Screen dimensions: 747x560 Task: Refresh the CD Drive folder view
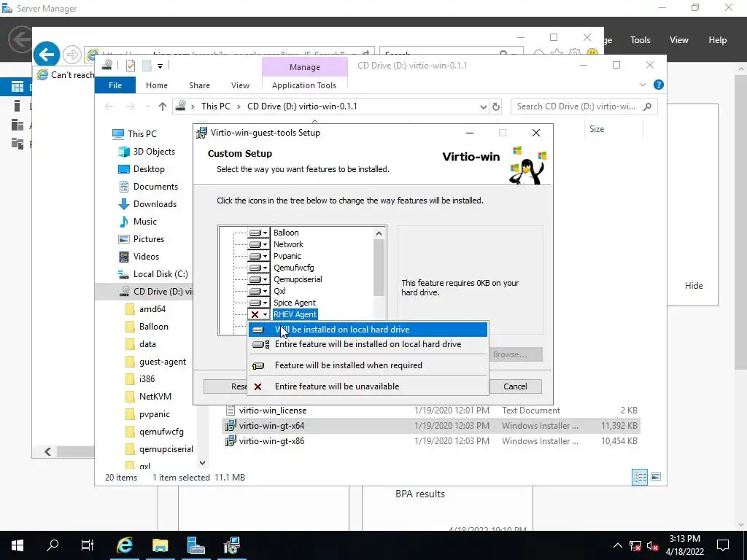[496, 106]
